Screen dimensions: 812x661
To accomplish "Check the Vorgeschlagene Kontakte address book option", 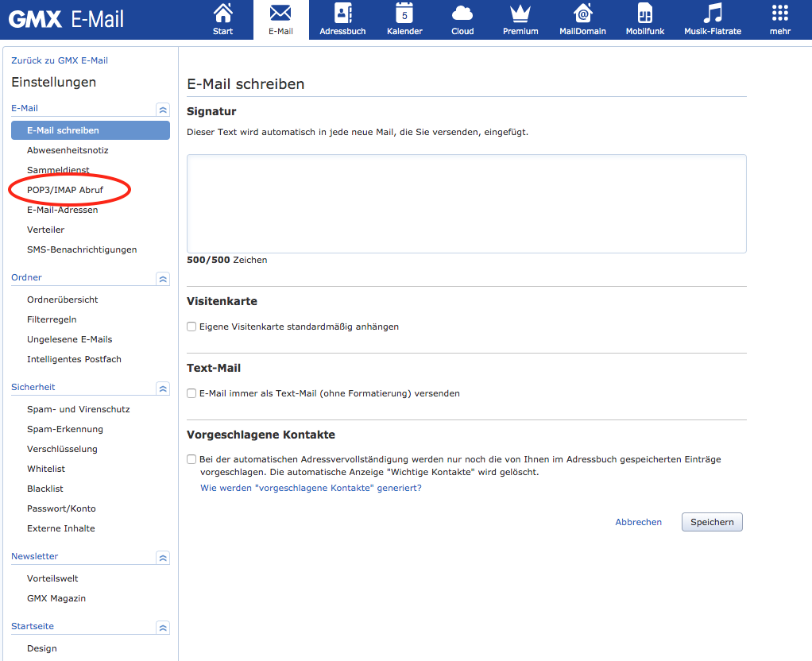I will (191, 459).
